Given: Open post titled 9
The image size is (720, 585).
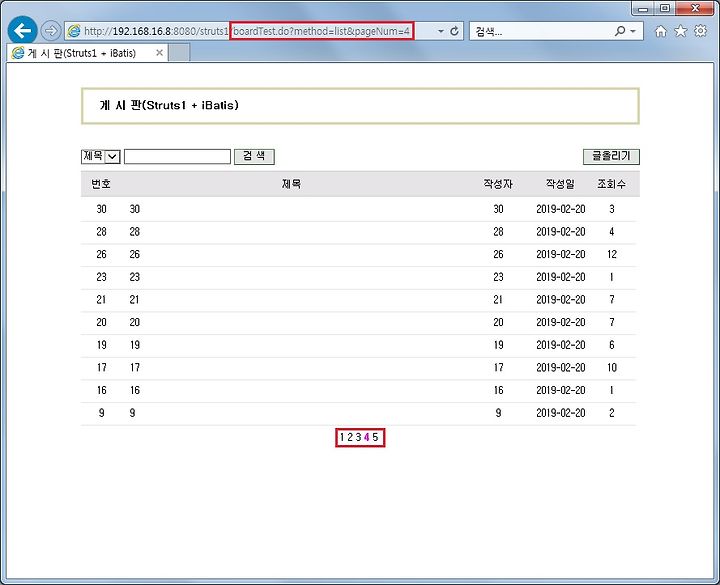Looking at the screenshot, I should pyautogui.click(x=132, y=413).
